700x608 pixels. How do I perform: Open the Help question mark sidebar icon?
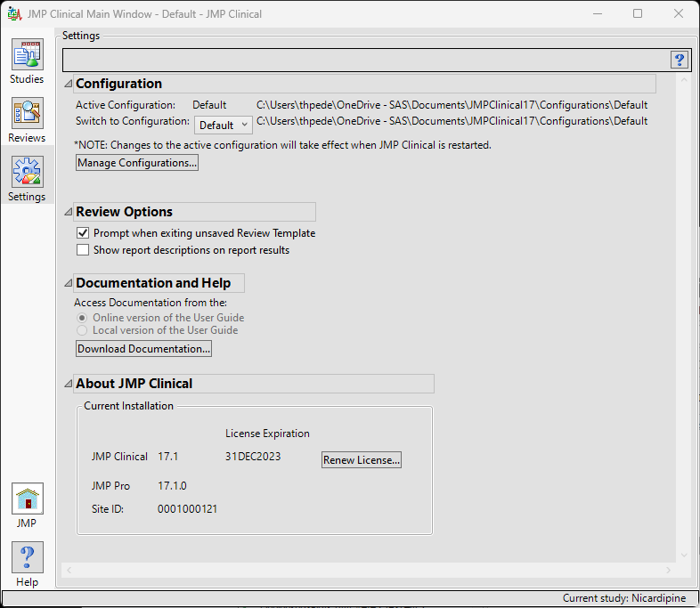[28, 557]
